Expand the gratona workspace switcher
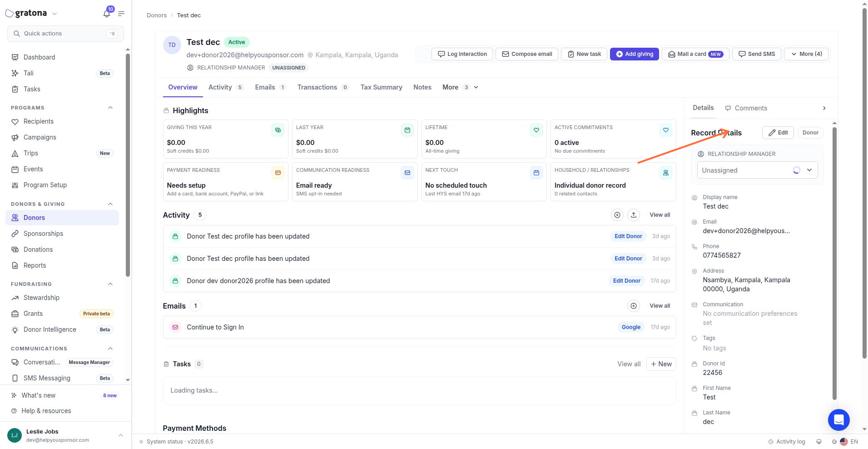868x449 pixels. (x=55, y=14)
